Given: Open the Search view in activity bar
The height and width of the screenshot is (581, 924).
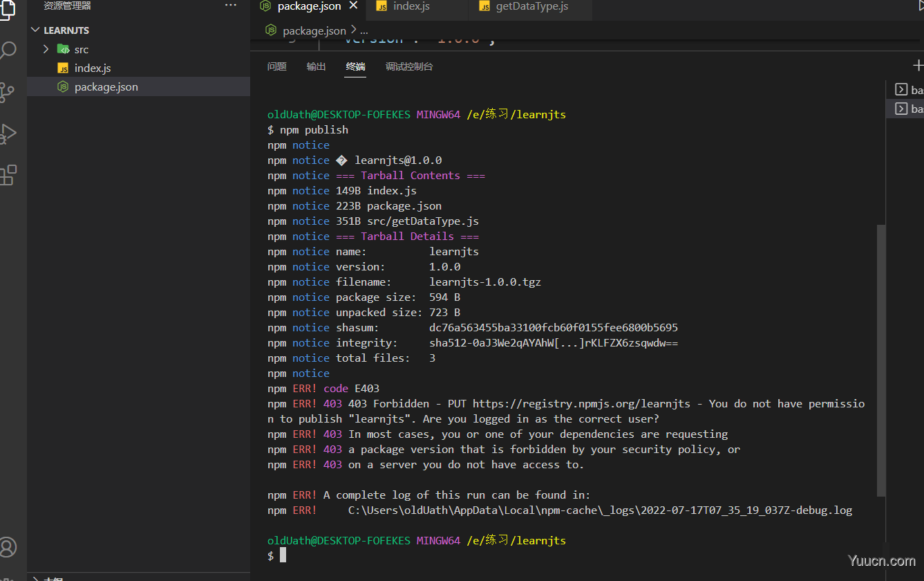Looking at the screenshot, I should [x=8, y=50].
